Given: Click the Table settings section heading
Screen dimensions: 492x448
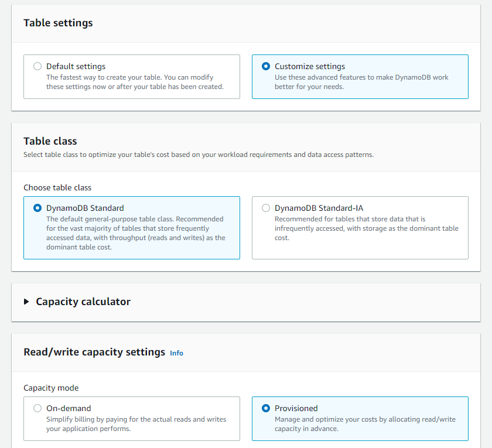Looking at the screenshot, I should (x=58, y=23).
